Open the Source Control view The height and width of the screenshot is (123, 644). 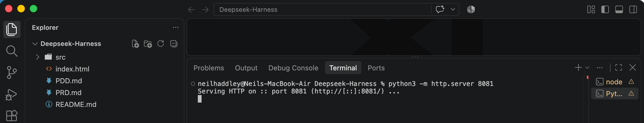coord(12,72)
